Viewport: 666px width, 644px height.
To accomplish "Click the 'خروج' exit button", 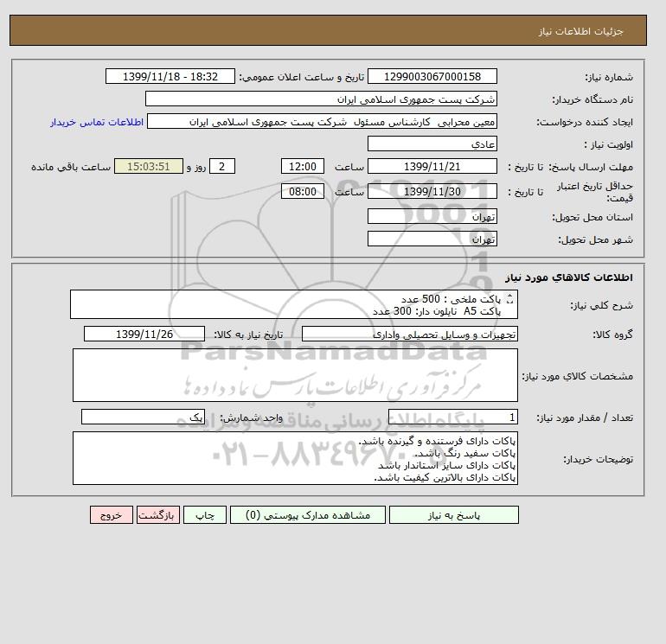I will pyautogui.click(x=112, y=514).
